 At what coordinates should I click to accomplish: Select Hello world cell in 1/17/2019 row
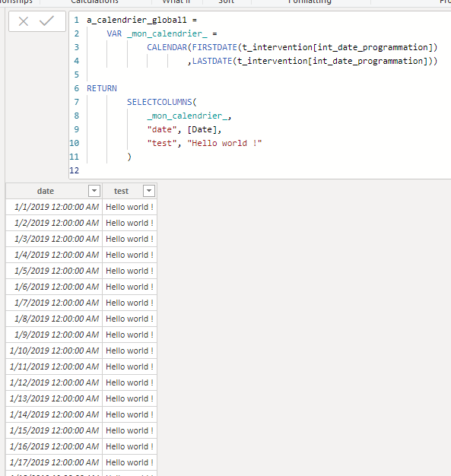(x=130, y=462)
